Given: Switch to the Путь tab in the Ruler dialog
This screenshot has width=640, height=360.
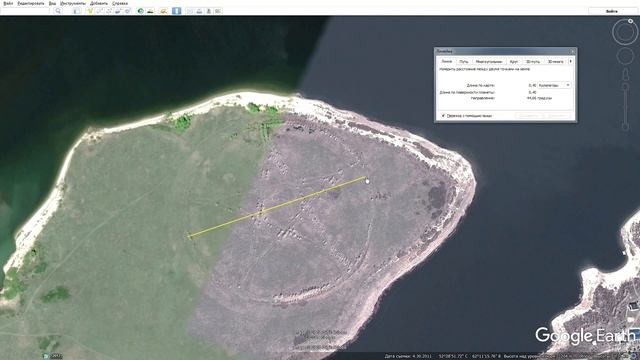Looking at the screenshot, I should 464,61.
